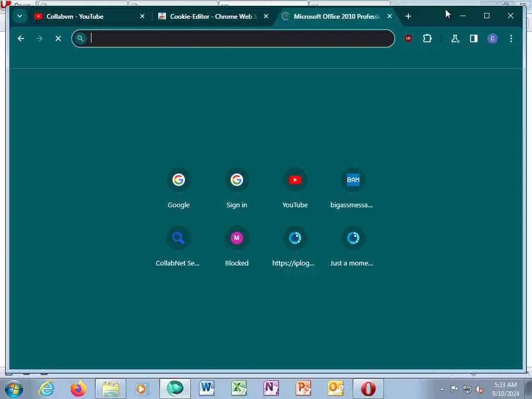This screenshot has height=399, width=532.
Task: Maximize the Chrome window
Action: click(486, 16)
